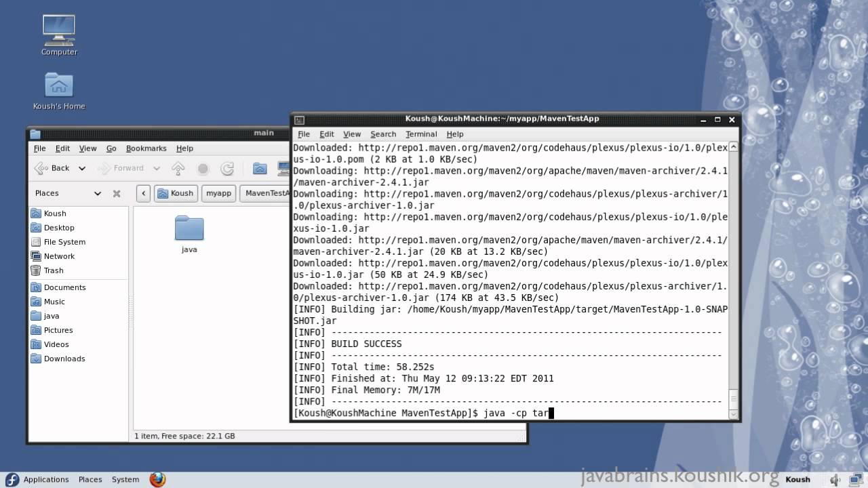
Task: Open System menu in panel
Action: [125, 480]
